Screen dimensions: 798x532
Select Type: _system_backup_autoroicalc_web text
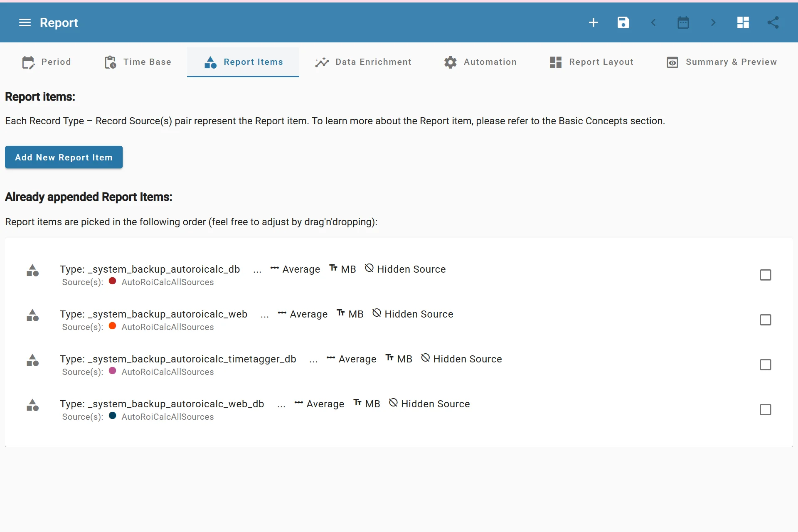[154, 314]
